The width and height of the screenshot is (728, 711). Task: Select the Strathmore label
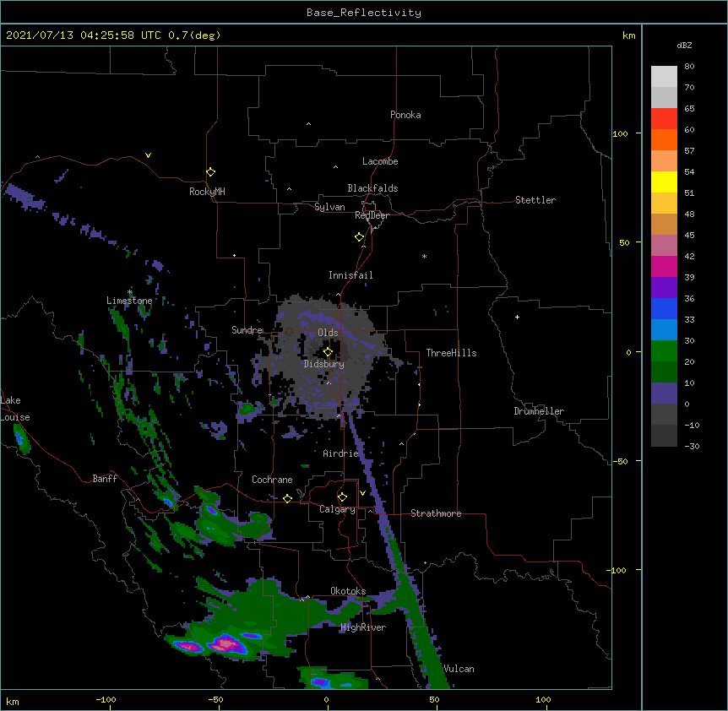coord(436,513)
